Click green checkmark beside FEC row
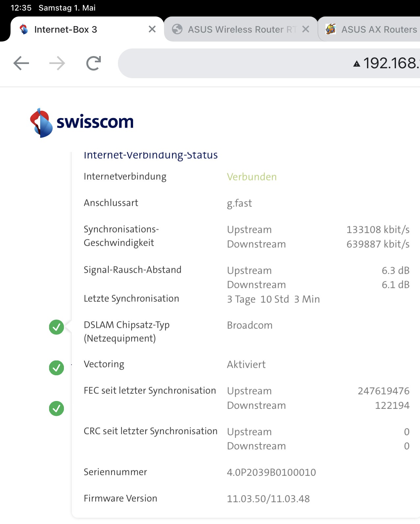 pyautogui.click(x=56, y=409)
